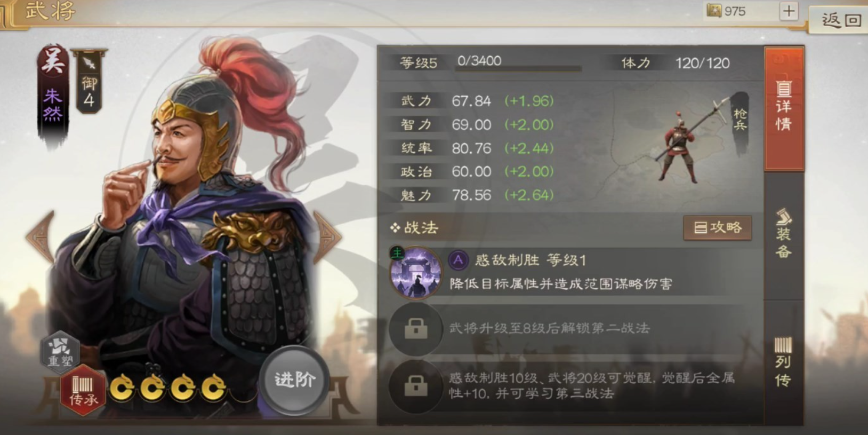Click the level experience progress bar
868x435 pixels.
pos(518,68)
